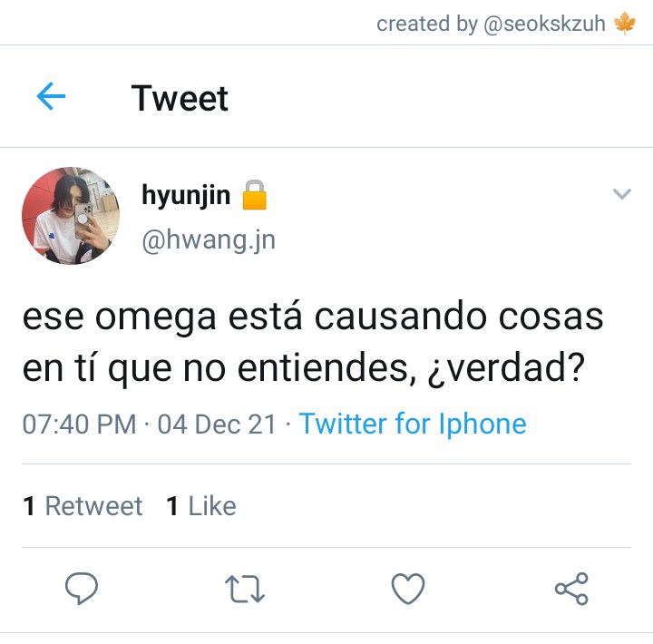
Task: Like the tweet with the heart icon
Action: click(408, 588)
